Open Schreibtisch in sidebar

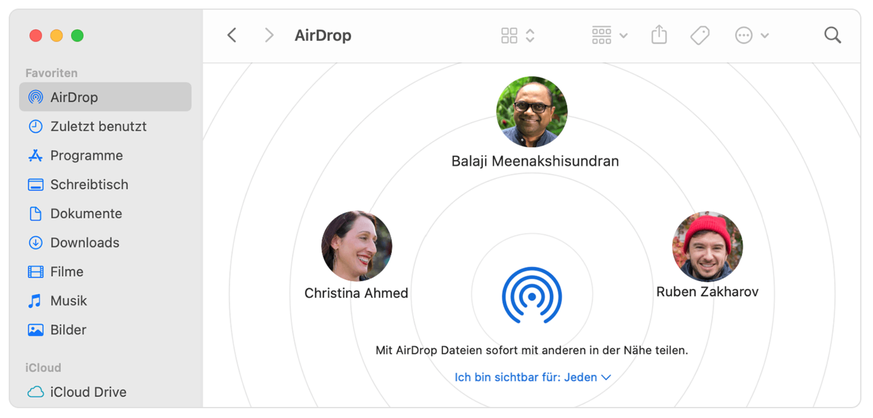click(105, 184)
